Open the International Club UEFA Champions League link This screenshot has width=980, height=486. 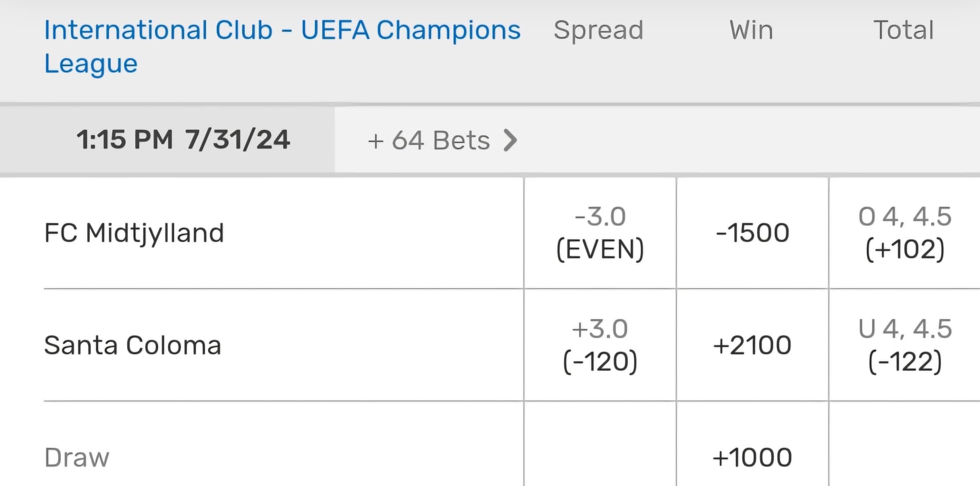click(x=282, y=46)
